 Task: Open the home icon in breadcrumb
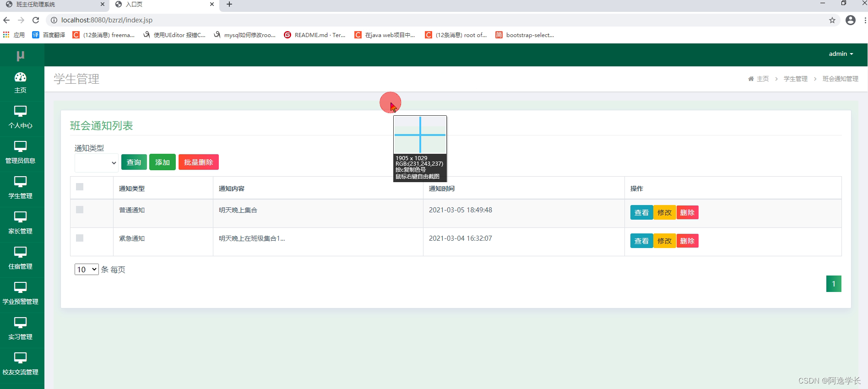[751, 79]
